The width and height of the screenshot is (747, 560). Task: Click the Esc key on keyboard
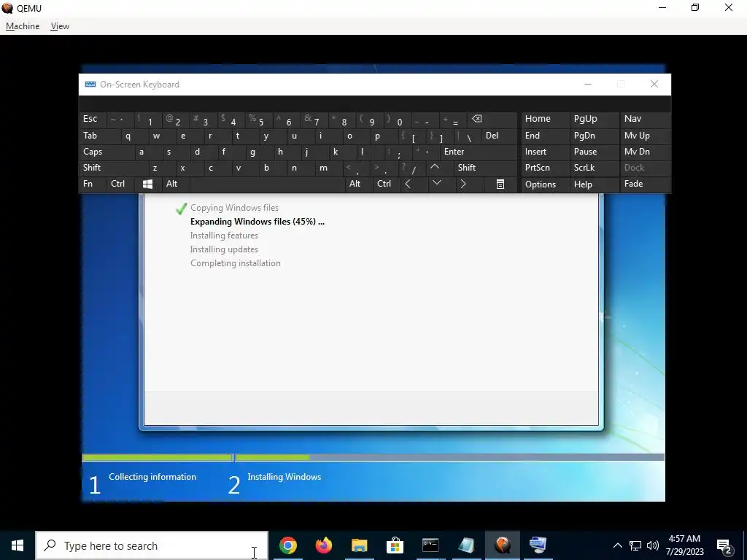click(93, 120)
